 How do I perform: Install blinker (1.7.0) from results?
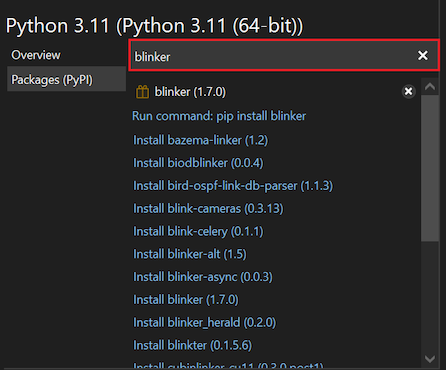click(x=186, y=300)
